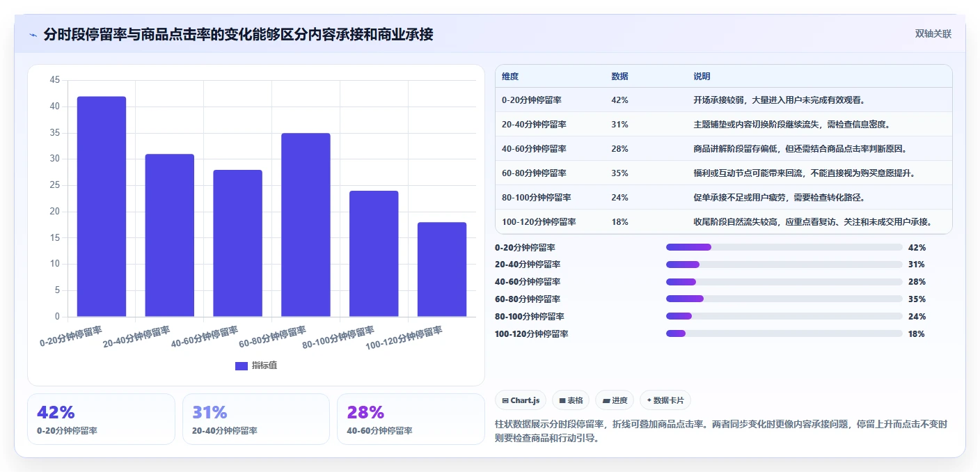Open the 31% data card
This screenshot has width=980, height=472.
(255, 419)
